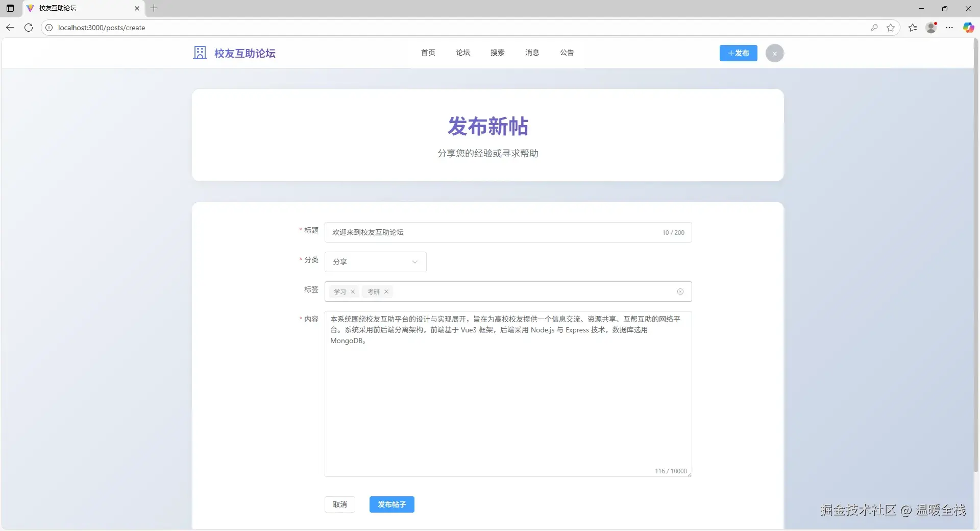980x531 pixels.
Task: Click the forum building logo icon
Action: (200, 53)
